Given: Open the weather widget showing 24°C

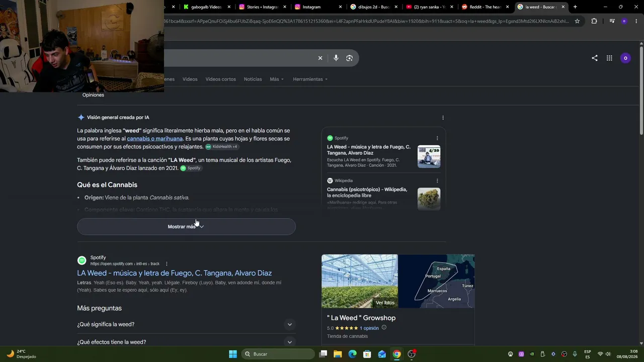Looking at the screenshot, I should (x=20, y=354).
